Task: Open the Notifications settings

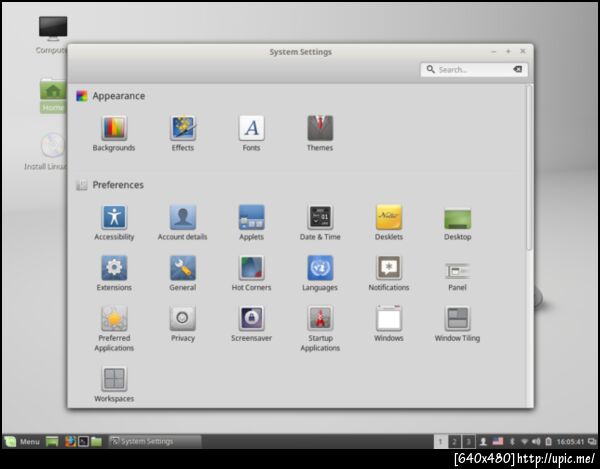Action: (389, 273)
